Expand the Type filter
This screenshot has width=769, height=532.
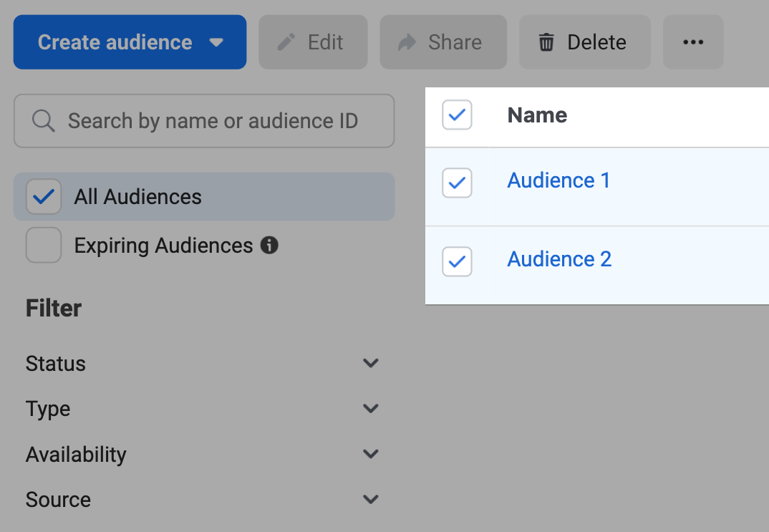pos(371,408)
